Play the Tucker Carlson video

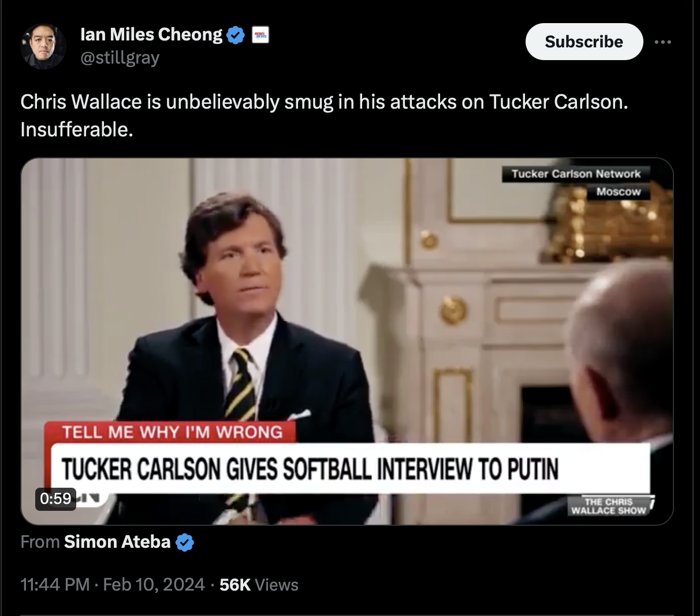pos(347,341)
